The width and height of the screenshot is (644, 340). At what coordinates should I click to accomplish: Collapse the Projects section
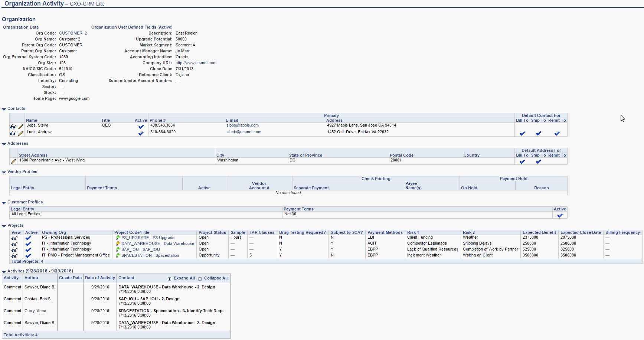[4, 225]
